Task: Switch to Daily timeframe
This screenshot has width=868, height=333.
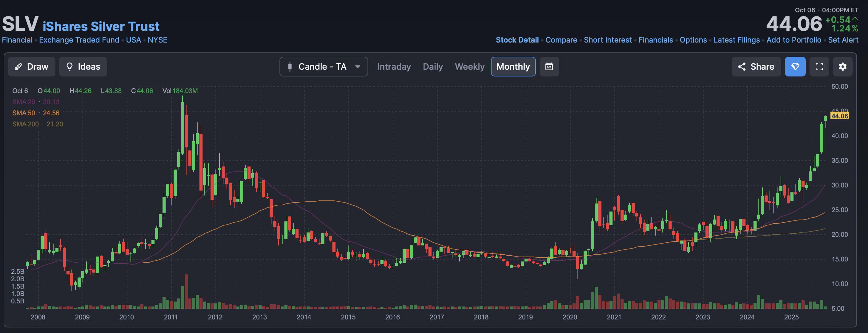Action: coord(433,67)
